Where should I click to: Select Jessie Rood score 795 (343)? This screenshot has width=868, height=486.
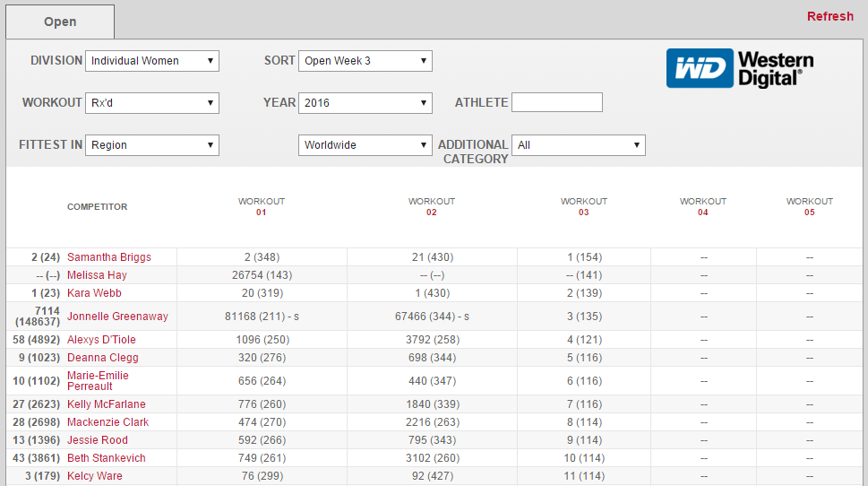point(433,440)
